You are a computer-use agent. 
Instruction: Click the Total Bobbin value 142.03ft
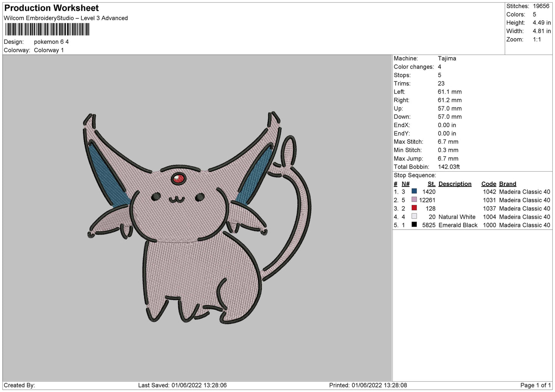coord(449,167)
